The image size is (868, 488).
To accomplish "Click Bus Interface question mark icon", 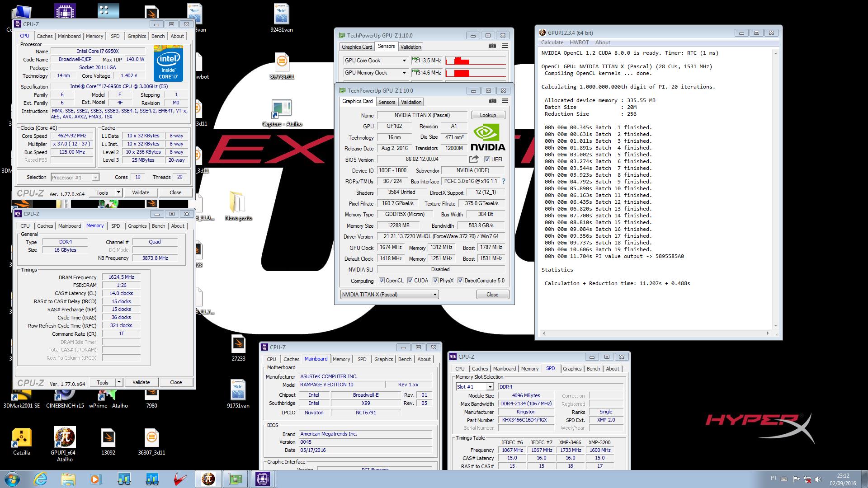I will point(504,181).
